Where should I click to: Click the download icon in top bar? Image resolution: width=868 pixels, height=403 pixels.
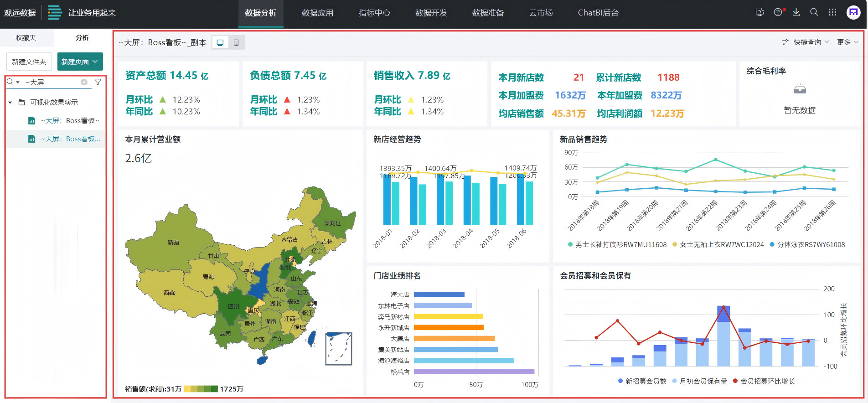coord(796,12)
